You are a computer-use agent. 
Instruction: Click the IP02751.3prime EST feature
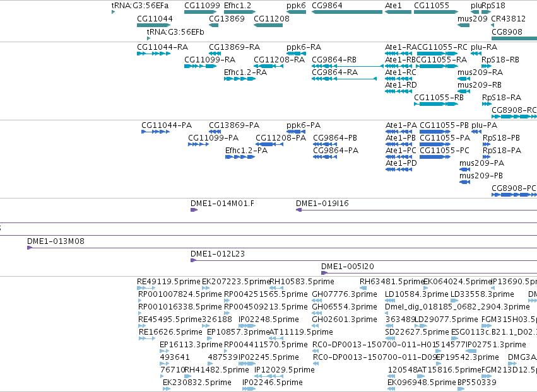471,351
